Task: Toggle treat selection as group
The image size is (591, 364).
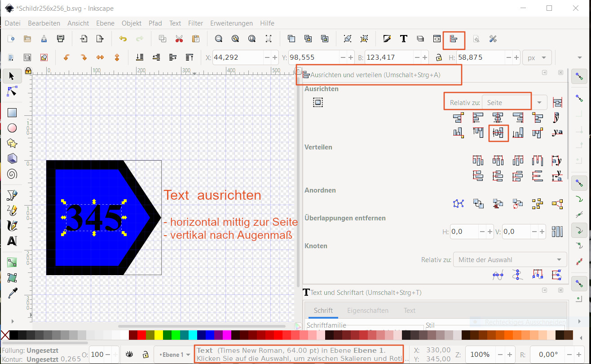Action: 318,103
